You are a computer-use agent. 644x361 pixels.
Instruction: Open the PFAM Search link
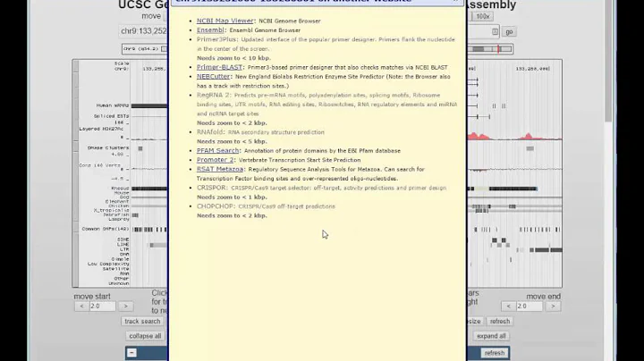[217, 150]
